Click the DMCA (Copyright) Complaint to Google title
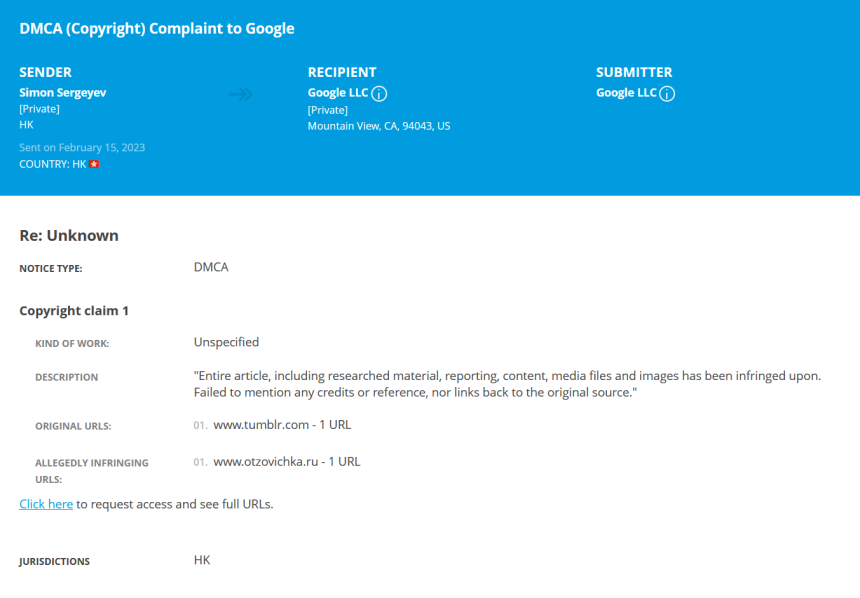The height and width of the screenshot is (598, 860). coord(157,29)
